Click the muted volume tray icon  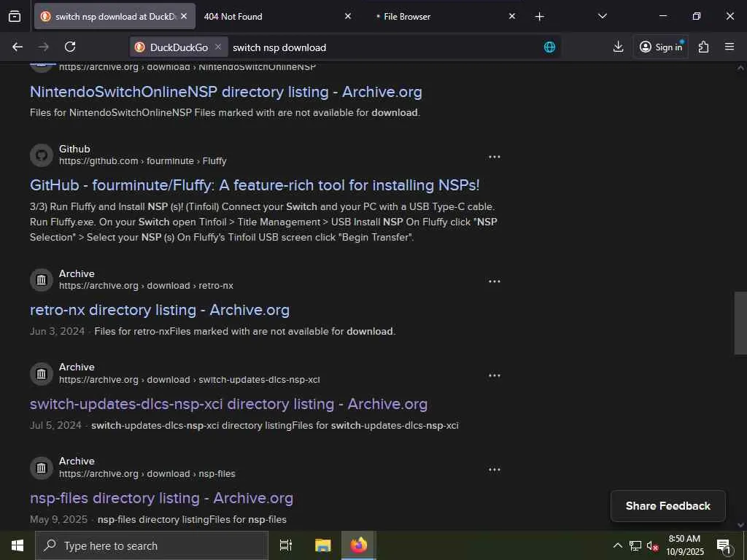653,546
